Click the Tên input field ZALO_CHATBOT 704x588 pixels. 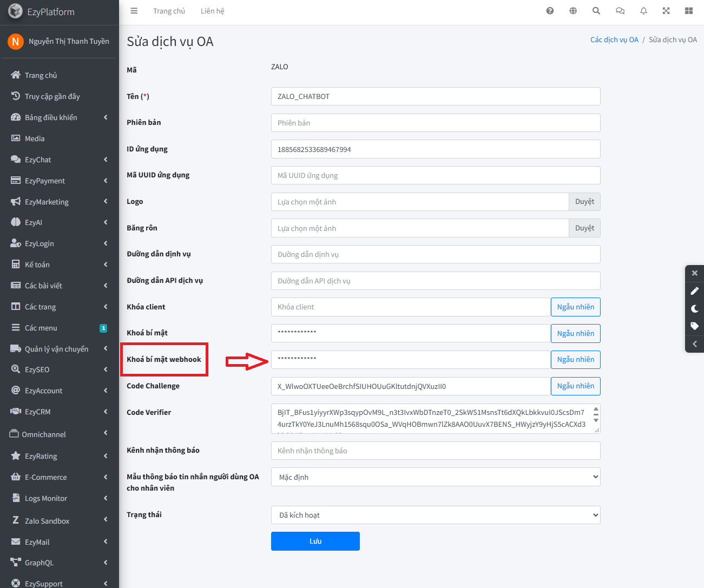click(x=436, y=96)
